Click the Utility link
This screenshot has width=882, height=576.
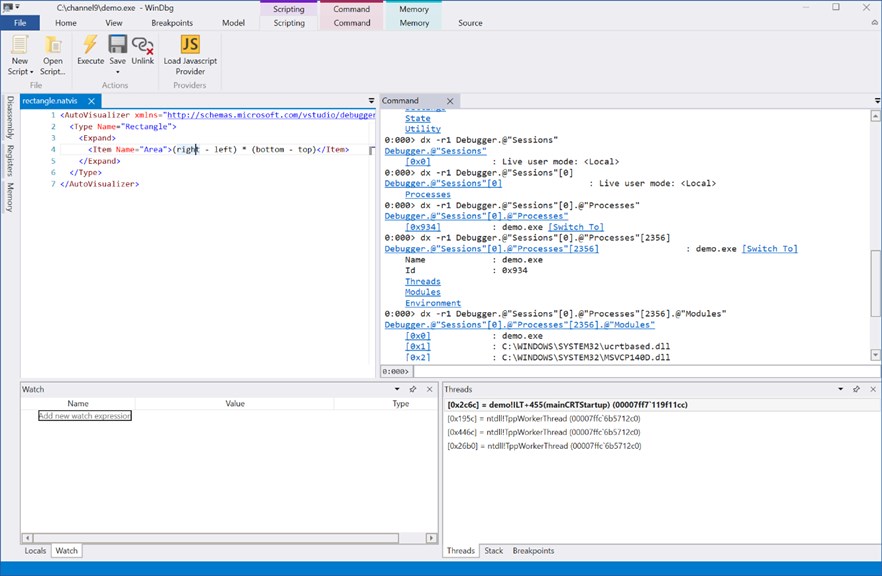(x=422, y=129)
